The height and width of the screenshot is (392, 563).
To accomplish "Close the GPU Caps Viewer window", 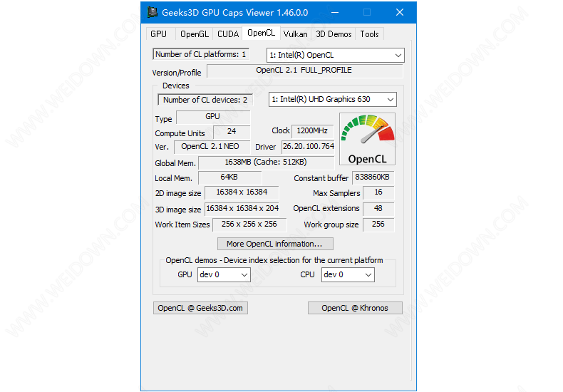I will point(400,12).
